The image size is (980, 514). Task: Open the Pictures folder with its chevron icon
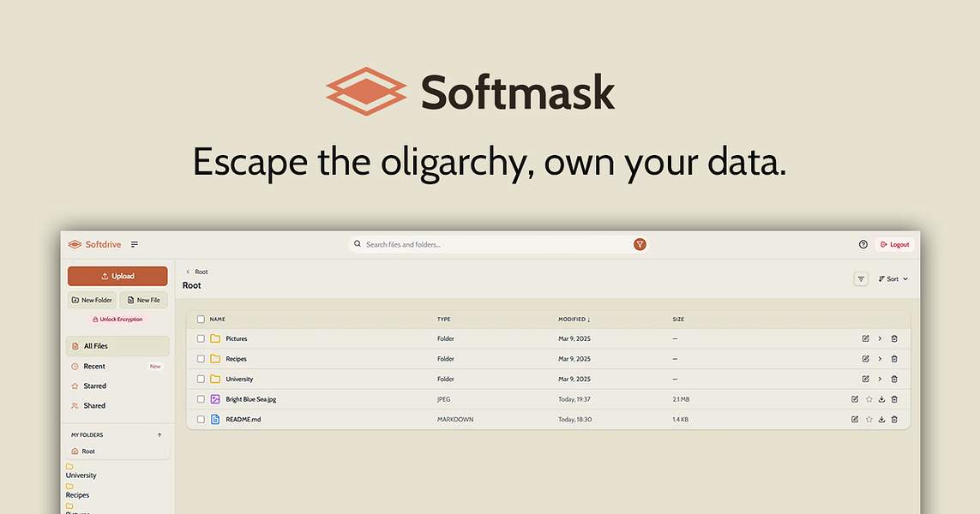click(880, 338)
